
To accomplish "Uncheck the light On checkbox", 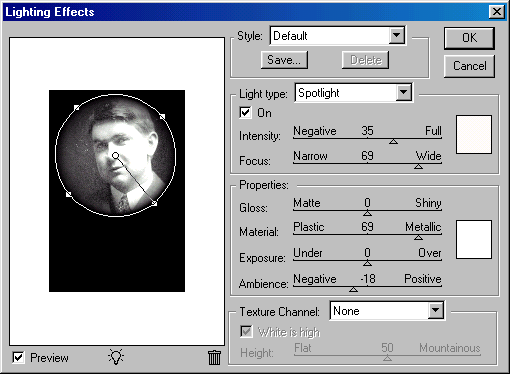I will [x=245, y=113].
